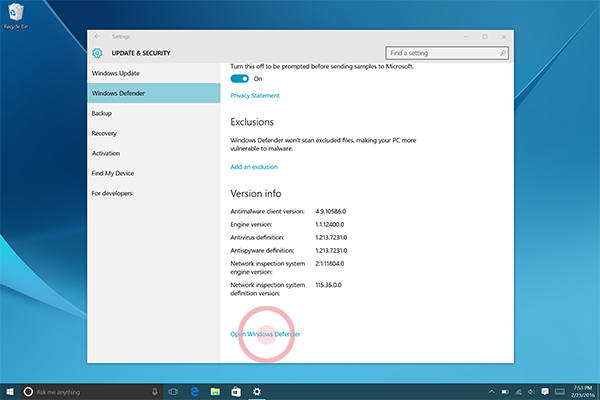This screenshot has width=600, height=400.
Task: Show hidden system tray icons
Action: (491, 392)
